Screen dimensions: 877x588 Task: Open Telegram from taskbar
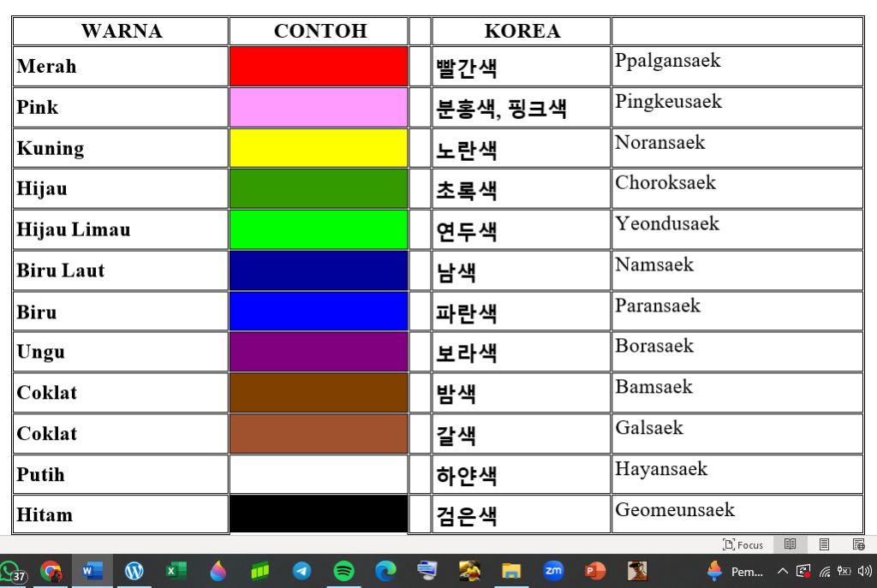[301, 571]
